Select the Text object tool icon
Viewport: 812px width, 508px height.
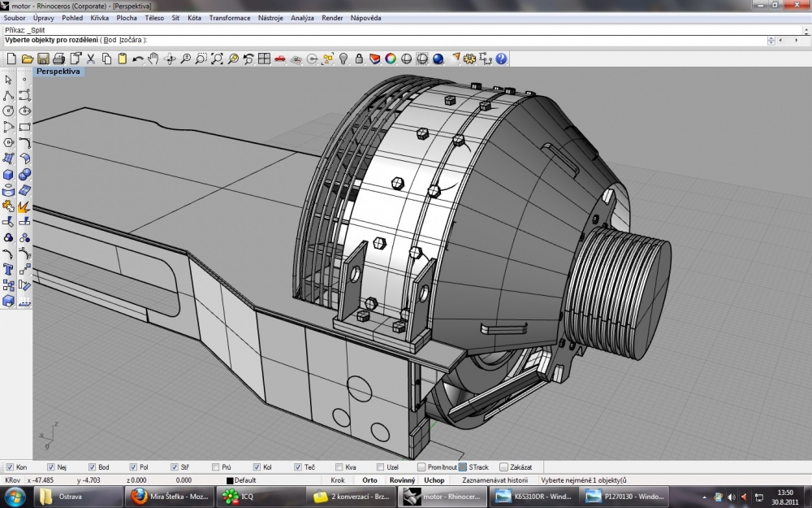(x=8, y=270)
